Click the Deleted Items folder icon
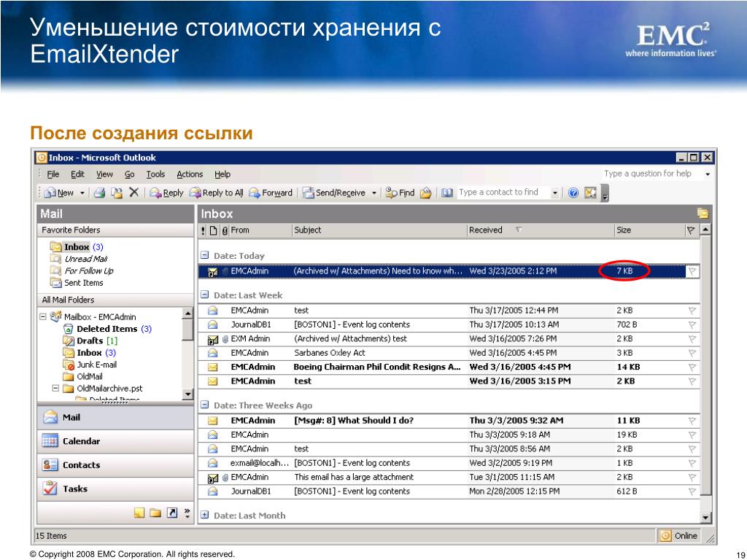This screenshot has width=747, height=560. point(69,329)
